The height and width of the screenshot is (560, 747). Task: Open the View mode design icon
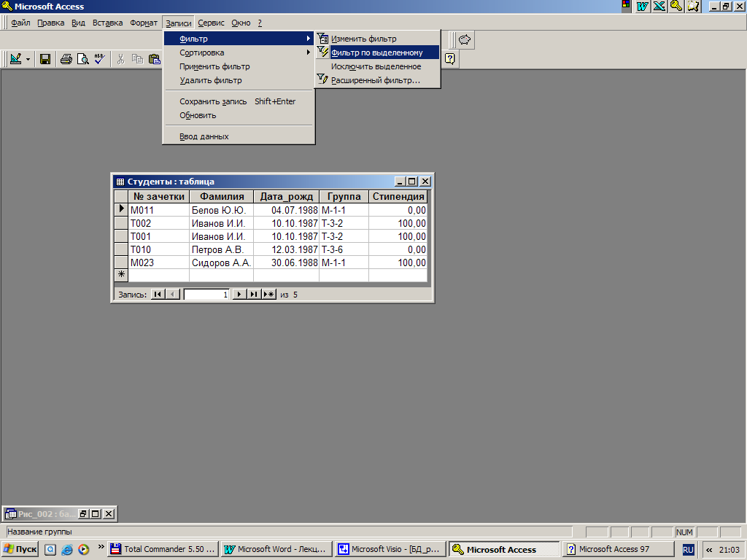click(16, 59)
